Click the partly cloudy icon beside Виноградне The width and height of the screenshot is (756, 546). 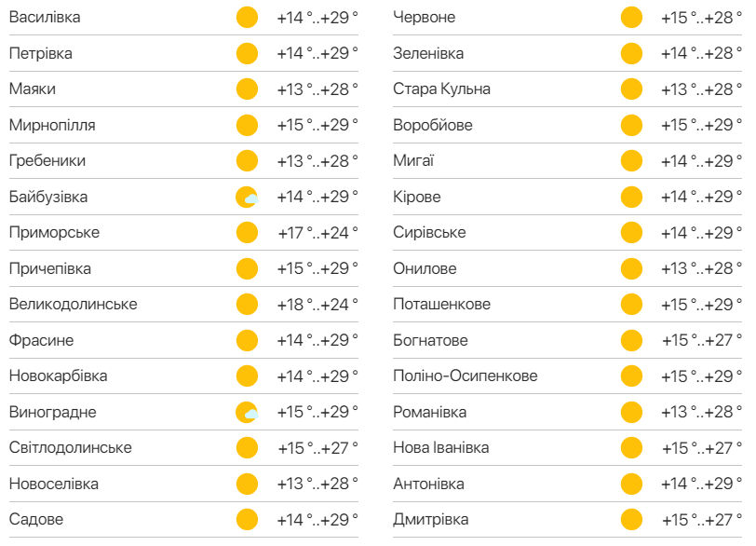point(247,412)
